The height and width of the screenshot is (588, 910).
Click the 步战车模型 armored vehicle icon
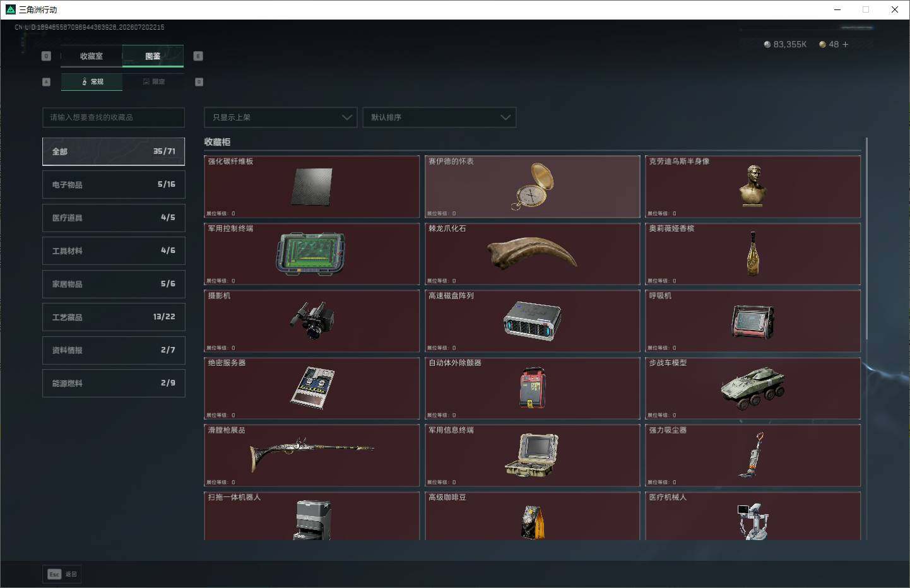pos(753,387)
